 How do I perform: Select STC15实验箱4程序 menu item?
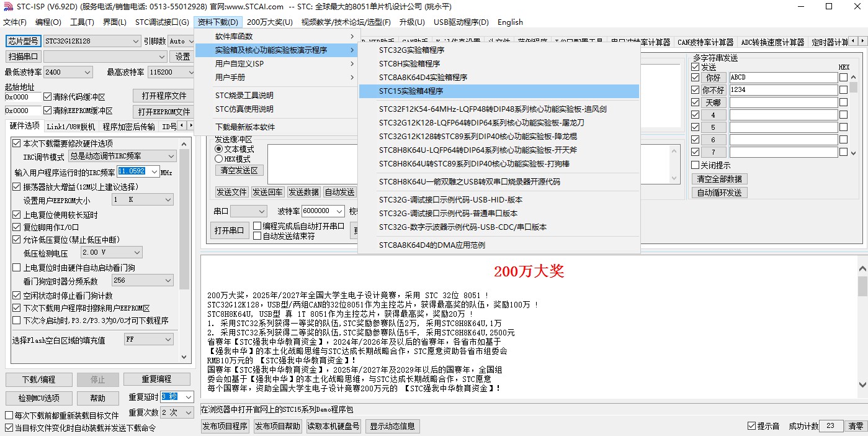pos(499,91)
